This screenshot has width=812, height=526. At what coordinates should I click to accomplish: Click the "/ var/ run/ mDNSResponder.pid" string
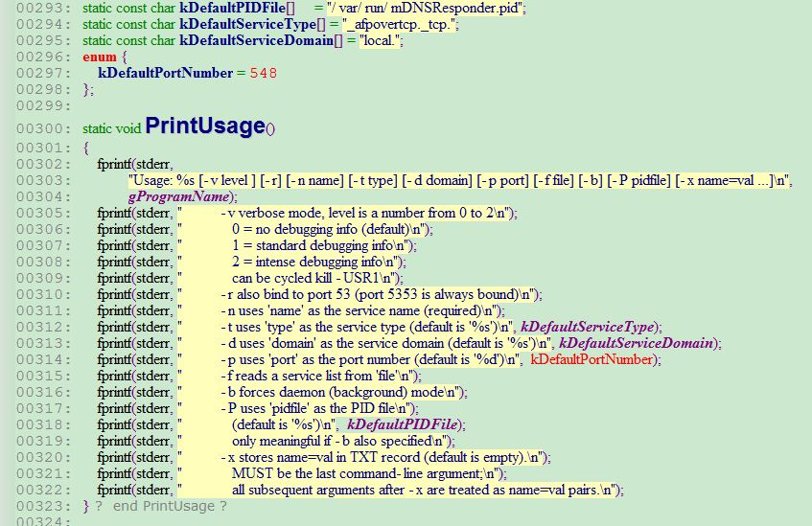(427, 8)
